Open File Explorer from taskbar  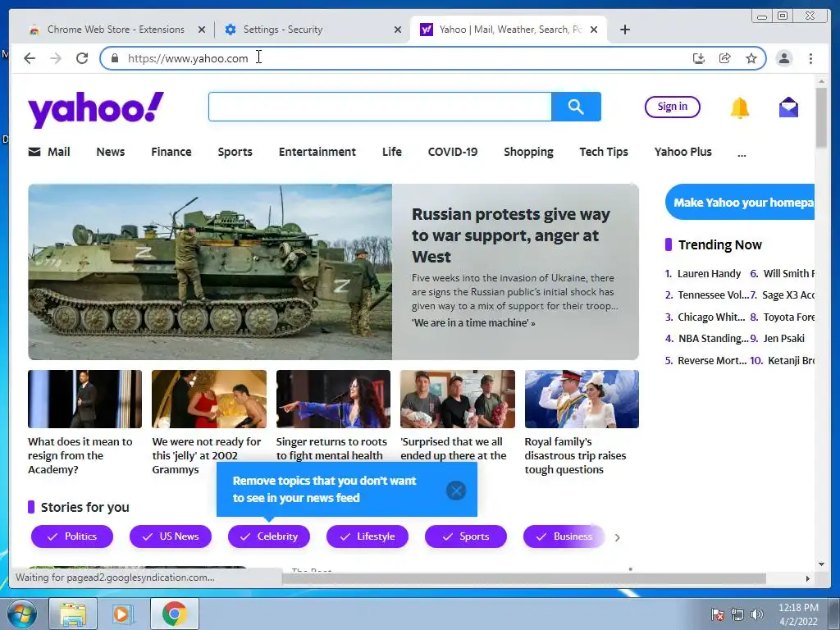pos(73,614)
